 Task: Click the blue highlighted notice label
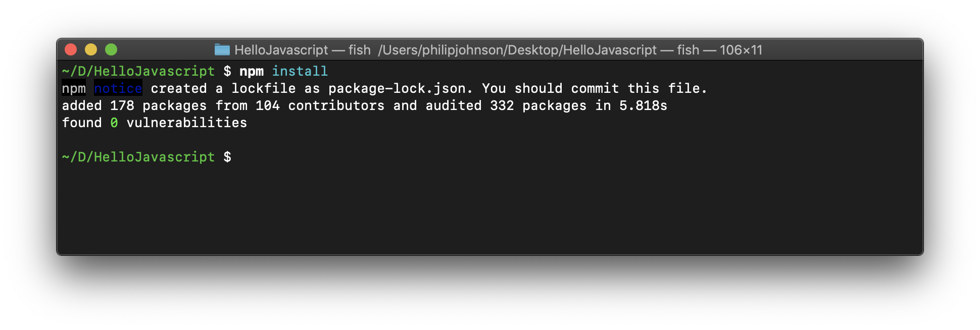118,88
